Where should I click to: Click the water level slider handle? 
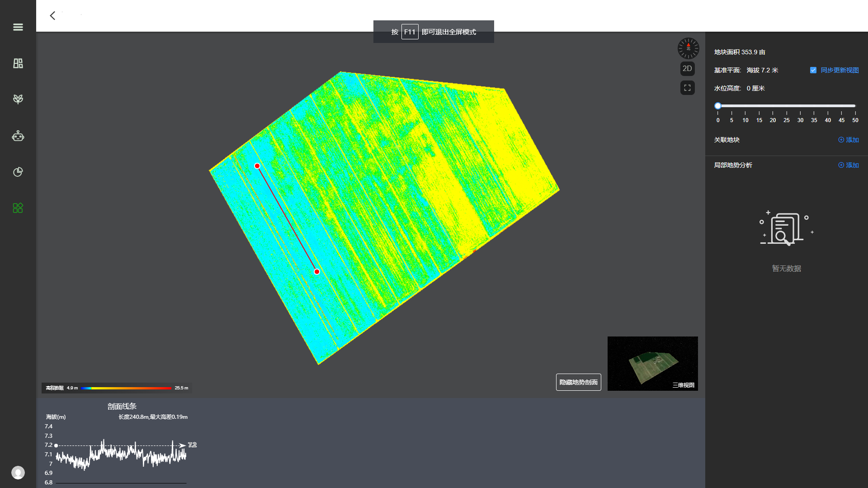pyautogui.click(x=718, y=106)
